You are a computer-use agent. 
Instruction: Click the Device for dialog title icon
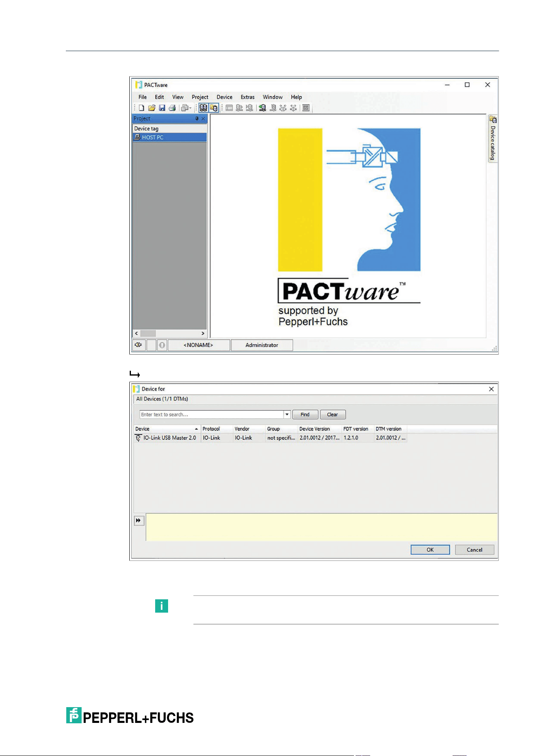tap(136, 389)
